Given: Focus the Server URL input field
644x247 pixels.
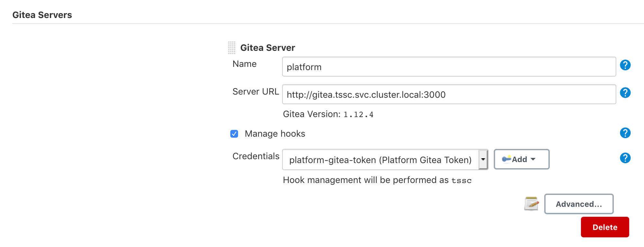Looking at the screenshot, I should pos(449,94).
